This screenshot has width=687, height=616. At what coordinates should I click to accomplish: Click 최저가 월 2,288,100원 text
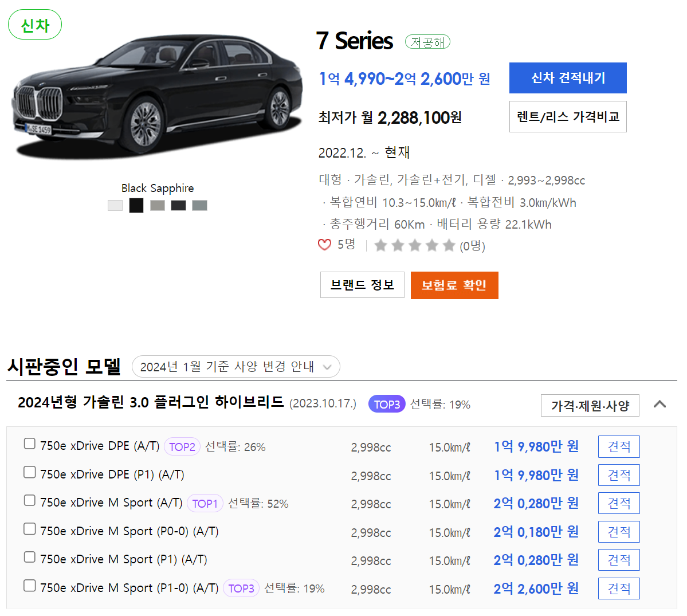pyautogui.click(x=390, y=117)
